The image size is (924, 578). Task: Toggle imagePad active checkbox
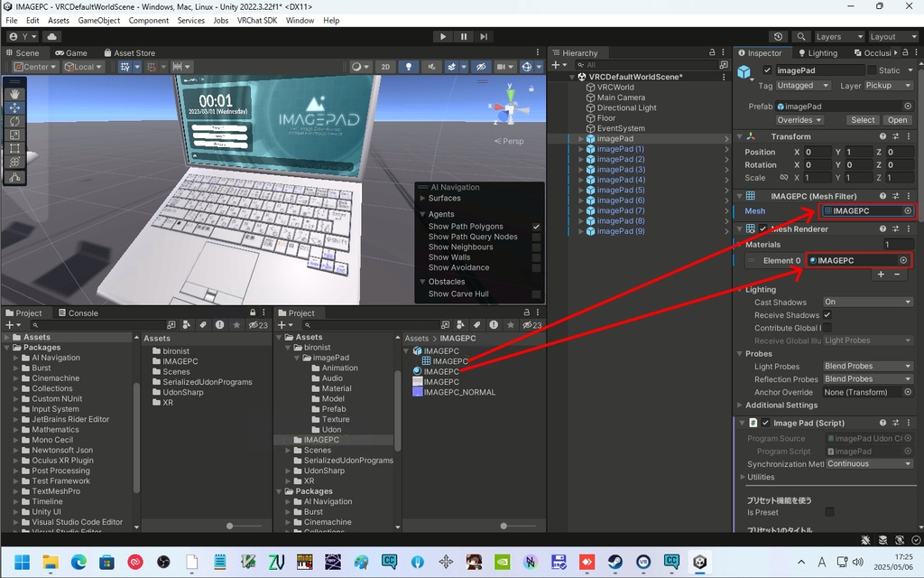tap(767, 70)
